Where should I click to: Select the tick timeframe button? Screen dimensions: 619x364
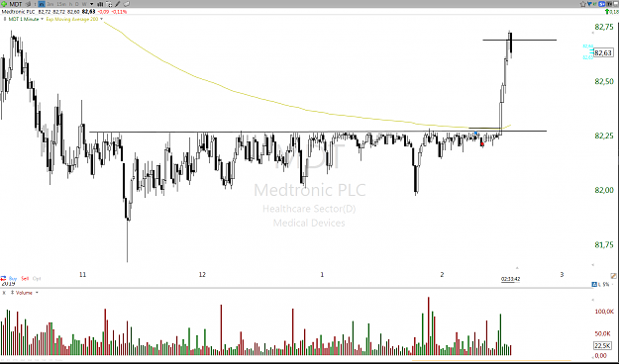[x=35, y=4]
